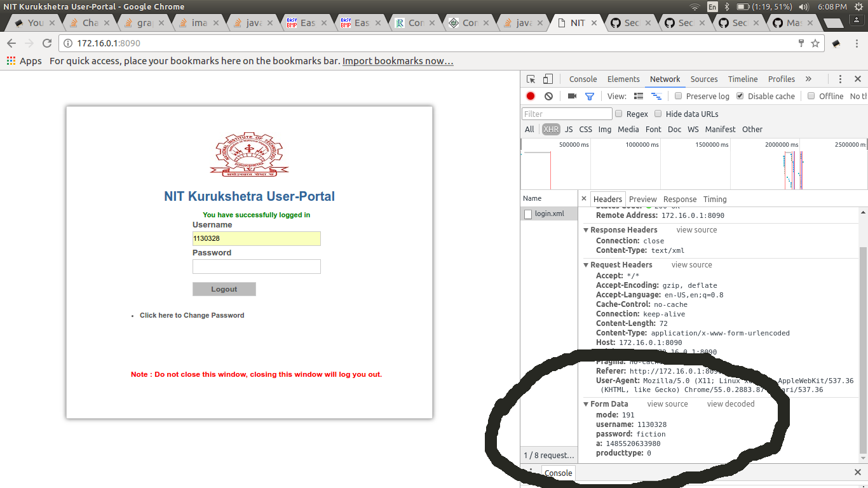Close the Console drawer
Image resolution: width=868 pixels, height=488 pixels.
(x=858, y=473)
